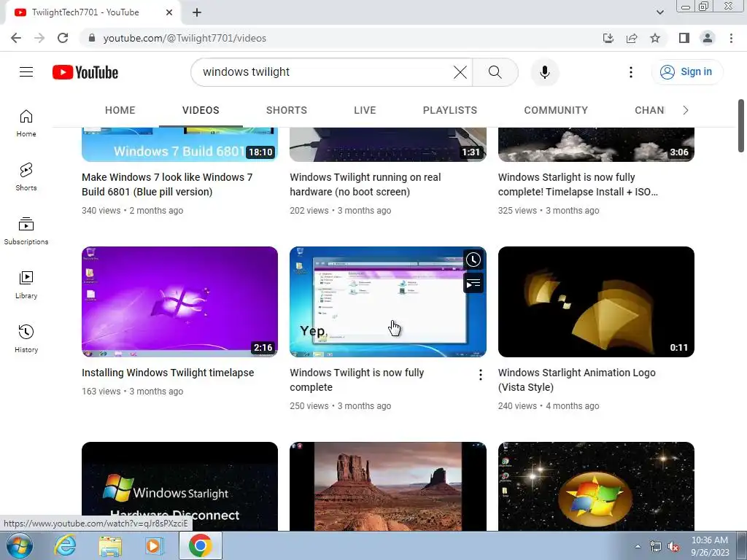747x560 pixels.
Task: Play the golden orb starfield thumbnail
Action: tap(596, 486)
